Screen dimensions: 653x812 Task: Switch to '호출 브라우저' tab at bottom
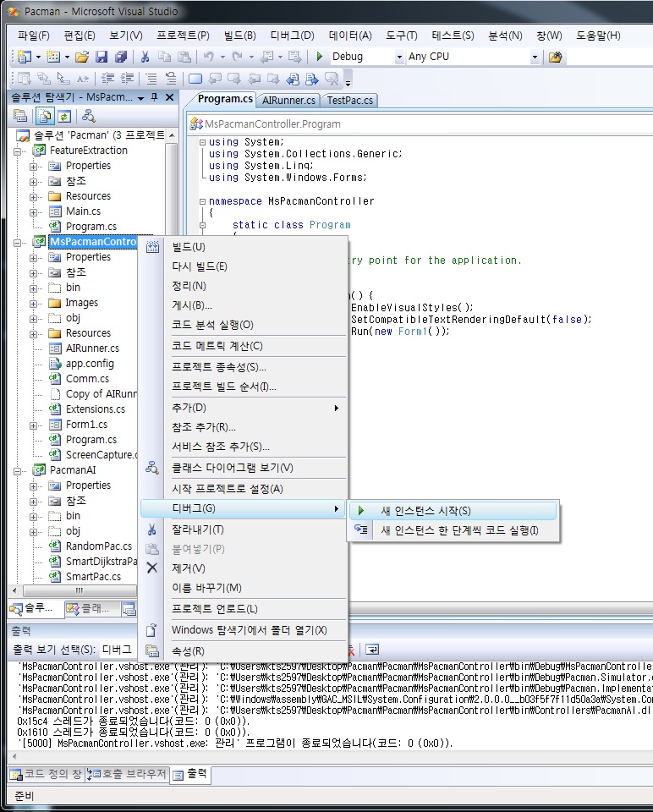127,774
